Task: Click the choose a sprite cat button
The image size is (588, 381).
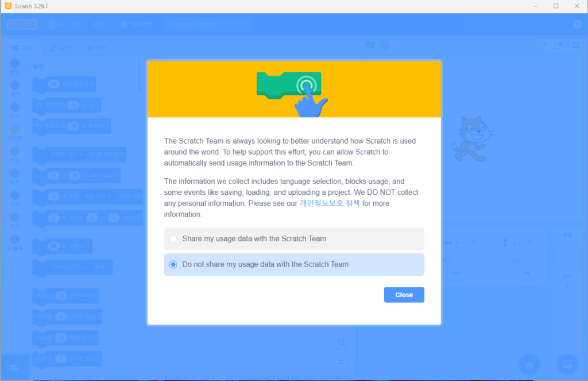Action: [529, 364]
